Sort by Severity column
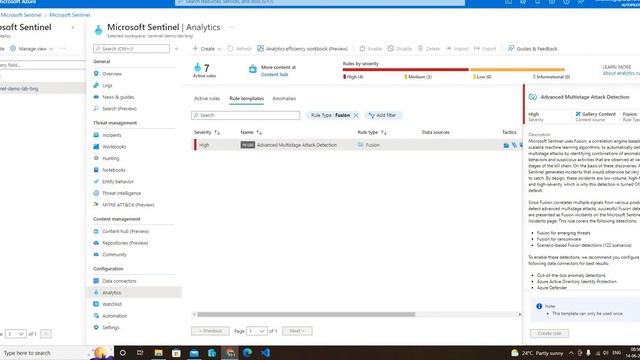 point(207,132)
